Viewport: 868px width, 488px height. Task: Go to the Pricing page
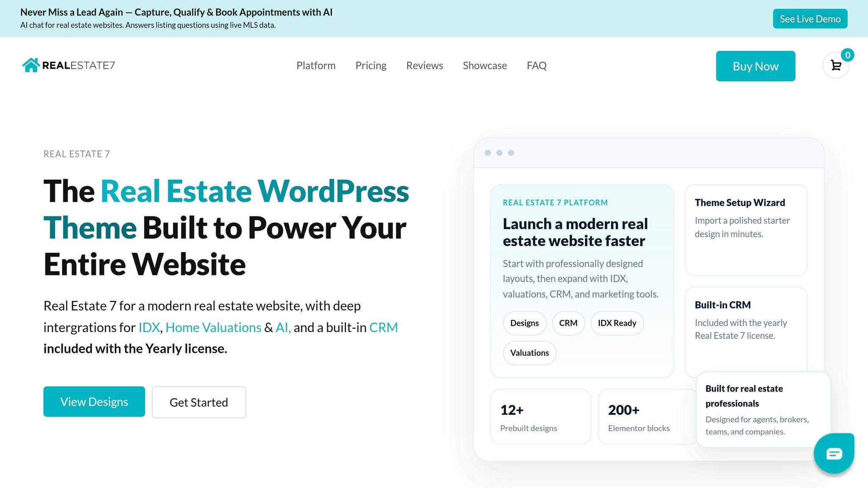(x=371, y=66)
